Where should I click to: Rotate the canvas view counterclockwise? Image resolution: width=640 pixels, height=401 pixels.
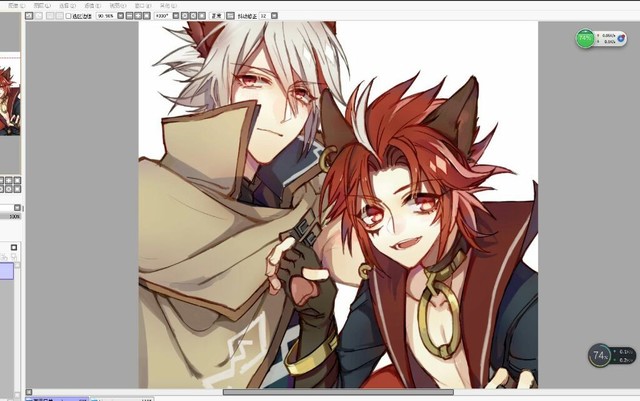182,16
